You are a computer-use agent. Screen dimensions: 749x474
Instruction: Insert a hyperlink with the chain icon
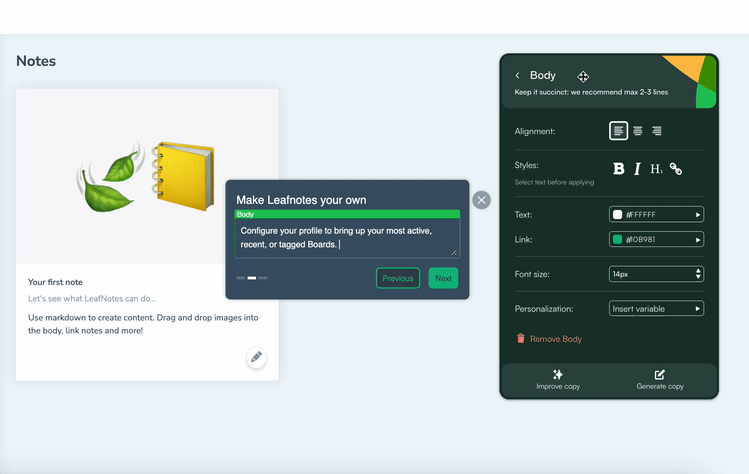(675, 169)
